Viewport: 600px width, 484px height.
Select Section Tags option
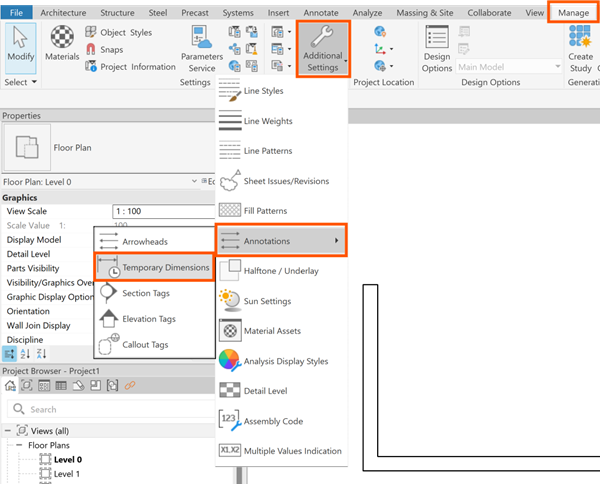154,293
